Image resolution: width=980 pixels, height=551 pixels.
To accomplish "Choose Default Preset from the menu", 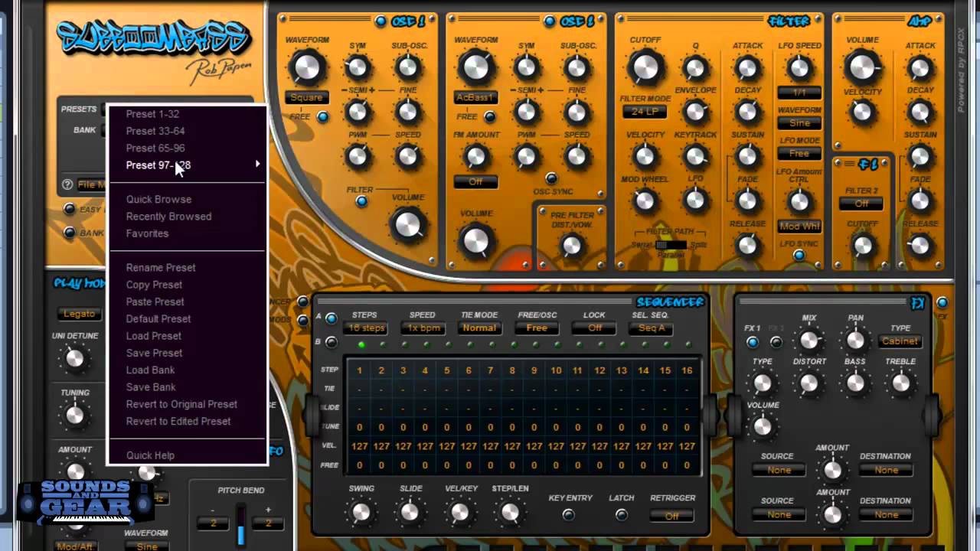I will 158,318.
